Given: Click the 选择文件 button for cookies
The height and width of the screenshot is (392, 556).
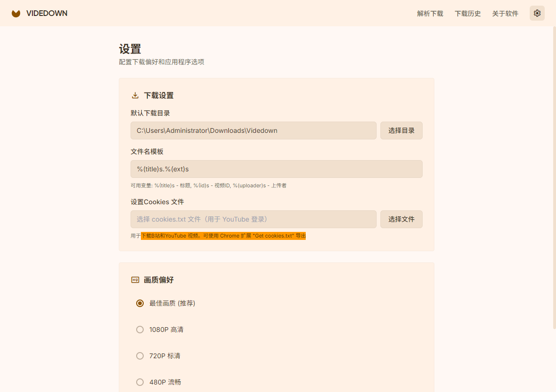Looking at the screenshot, I should tap(402, 219).
